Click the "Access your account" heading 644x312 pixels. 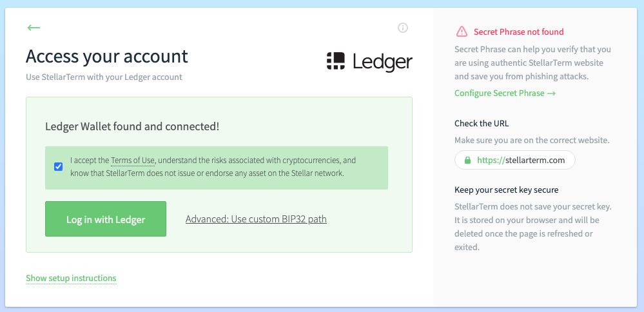coord(107,56)
